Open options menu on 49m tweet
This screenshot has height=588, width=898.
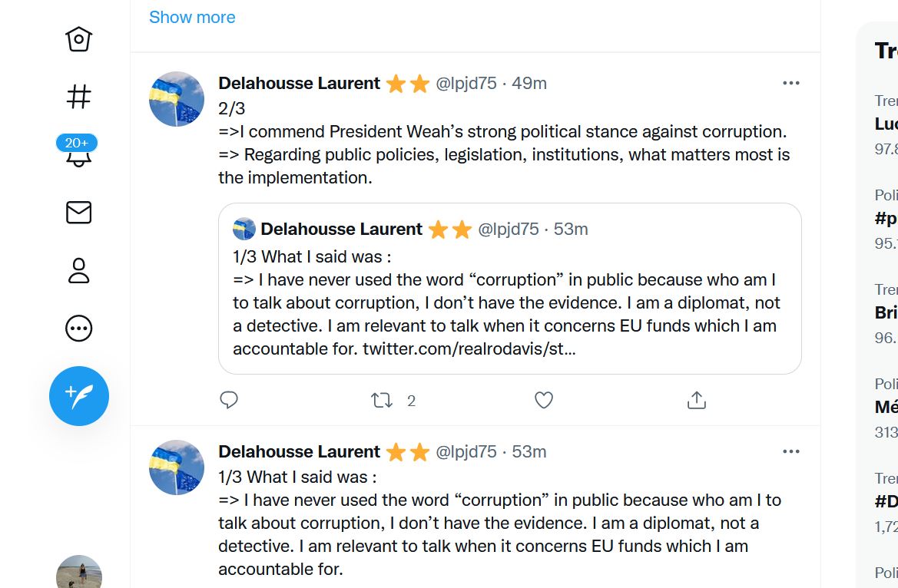(790, 83)
